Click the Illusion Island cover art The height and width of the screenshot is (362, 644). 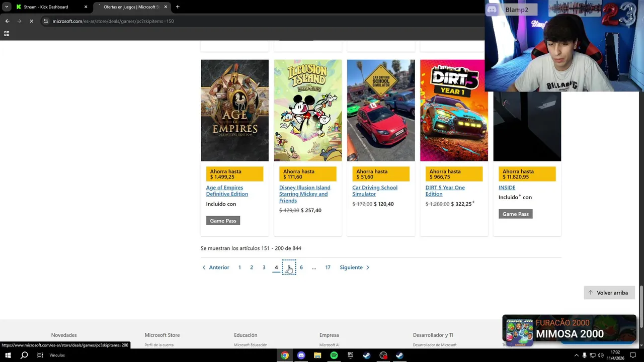pos(307,111)
